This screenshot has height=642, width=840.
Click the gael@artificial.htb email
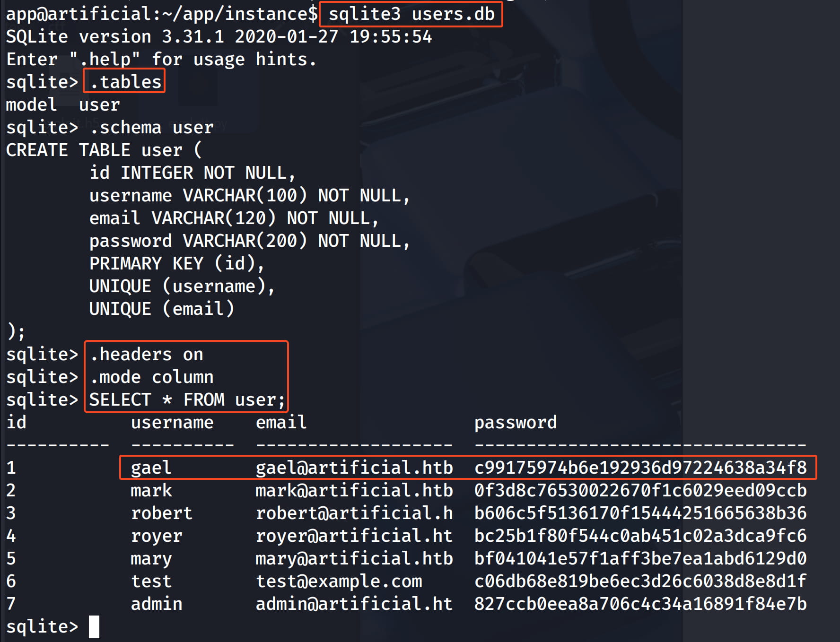point(354,468)
